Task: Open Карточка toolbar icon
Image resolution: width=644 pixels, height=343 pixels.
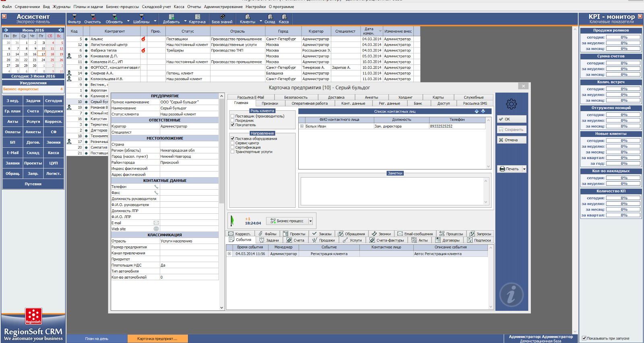Action: click(197, 17)
